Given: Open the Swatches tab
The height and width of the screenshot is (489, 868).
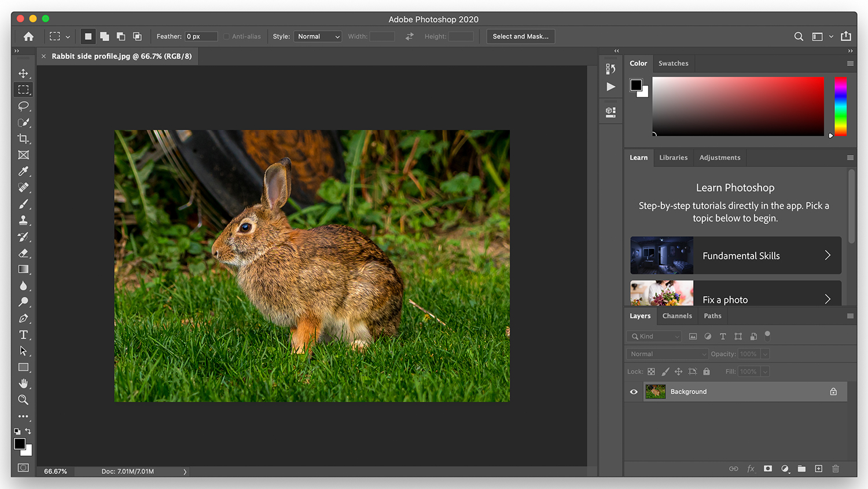Looking at the screenshot, I should click(673, 63).
